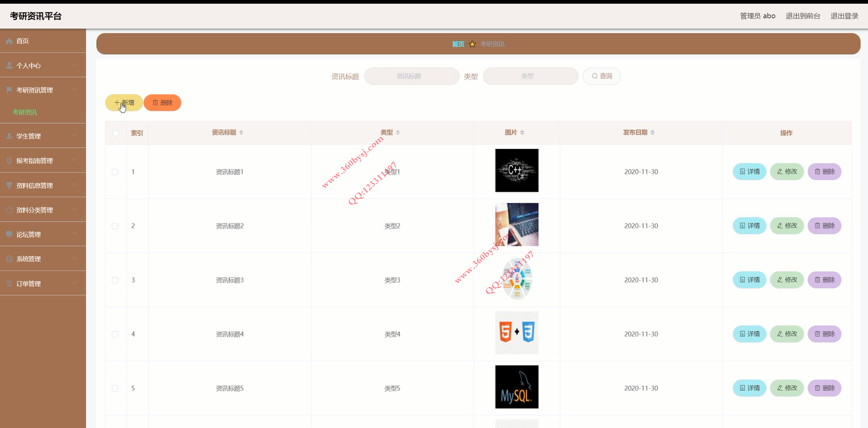This screenshot has height=428, width=868.
Task: Click 退出到前台 in the top bar
Action: pyautogui.click(x=803, y=16)
